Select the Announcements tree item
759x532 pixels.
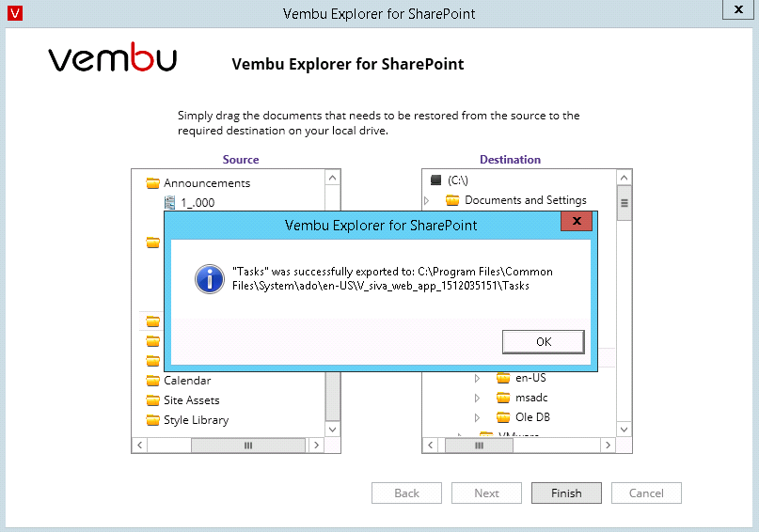pyautogui.click(x=207, y=183)
